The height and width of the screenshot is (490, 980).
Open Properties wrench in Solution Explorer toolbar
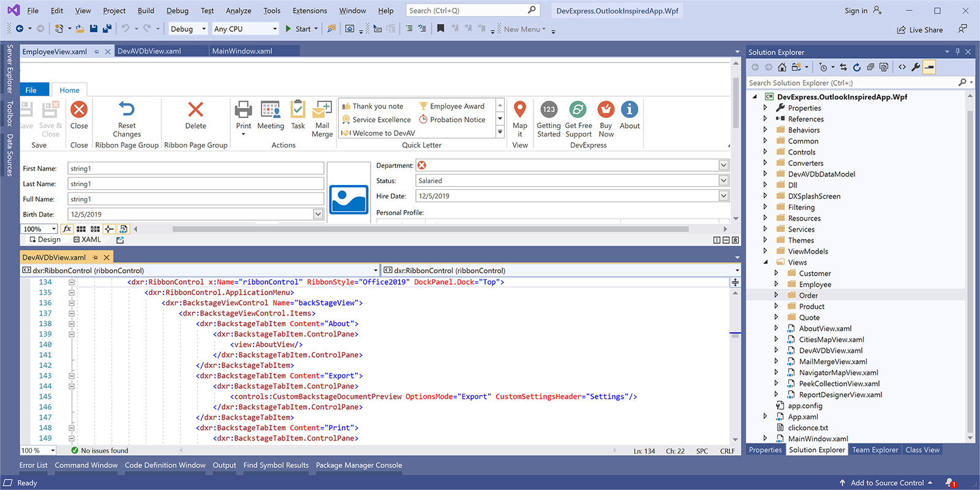(916, 67)
